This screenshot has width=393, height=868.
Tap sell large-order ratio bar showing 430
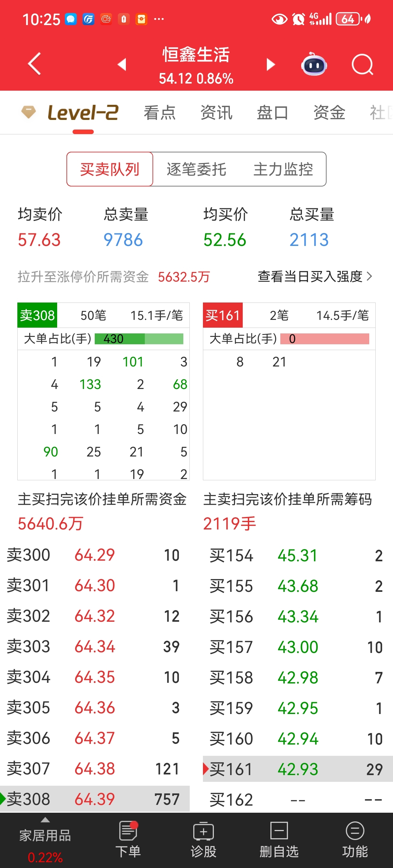tap(139, 339)
